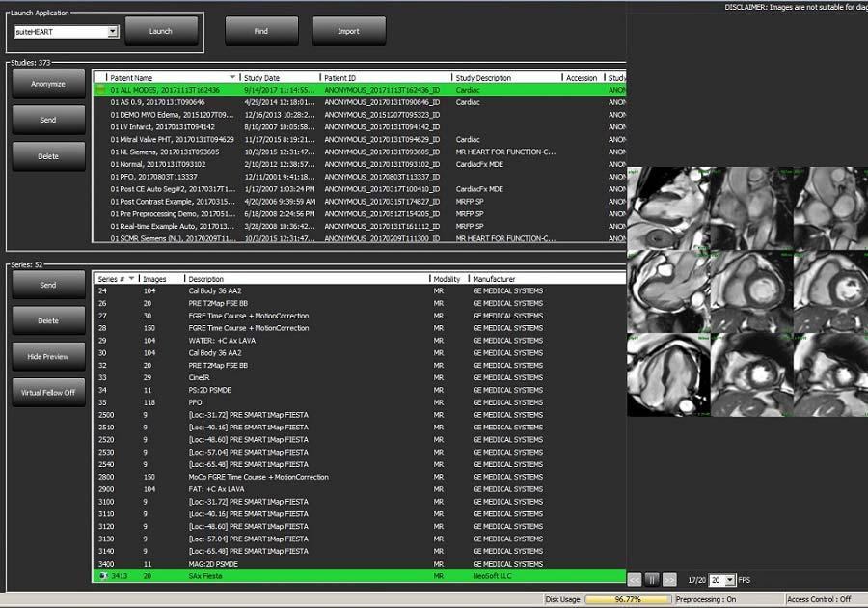Sort series by the Images column
The width and height of the screenshot is (868, 608).
(162, 279)
